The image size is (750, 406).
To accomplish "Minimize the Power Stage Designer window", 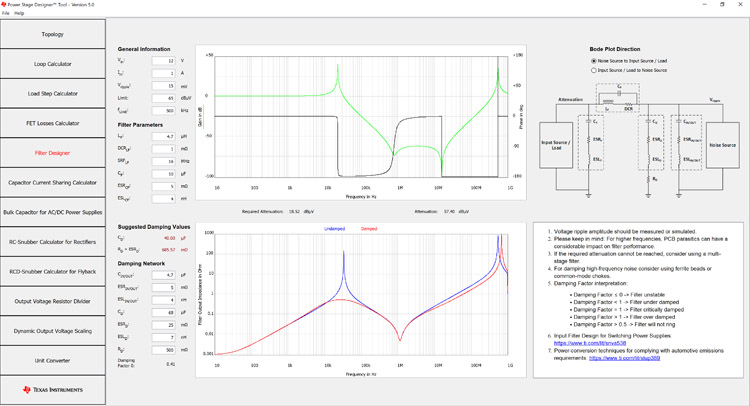I will point(705,4).
